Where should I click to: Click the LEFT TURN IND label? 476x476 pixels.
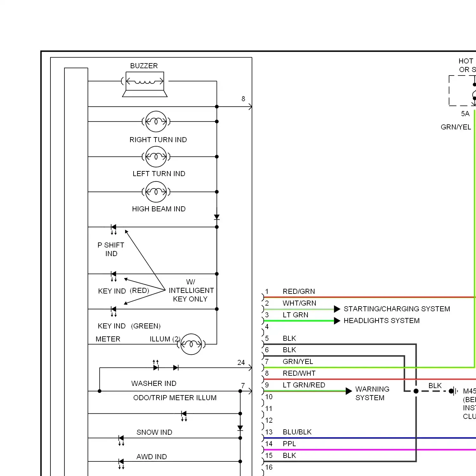point(159,174)
